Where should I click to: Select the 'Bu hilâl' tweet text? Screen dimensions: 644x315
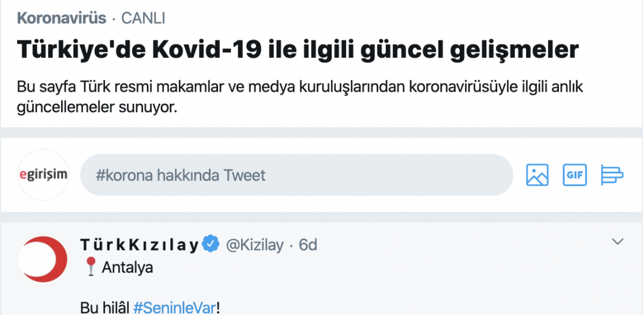tap(105, 308)
